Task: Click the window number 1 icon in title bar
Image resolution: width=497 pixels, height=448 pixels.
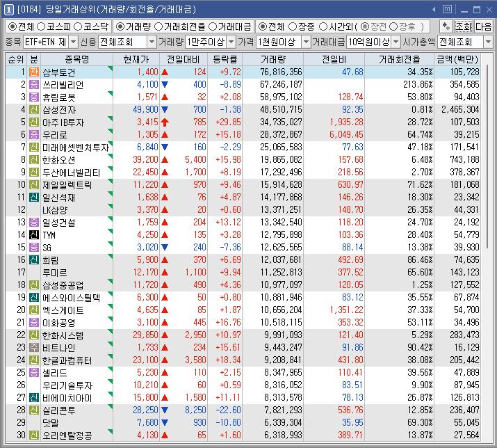Action: (8, 10)
